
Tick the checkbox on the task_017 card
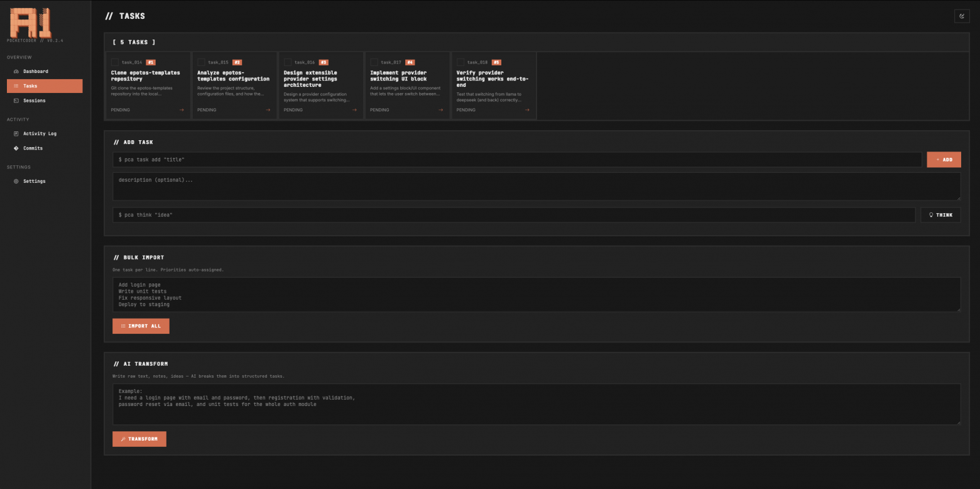point(374,62)
